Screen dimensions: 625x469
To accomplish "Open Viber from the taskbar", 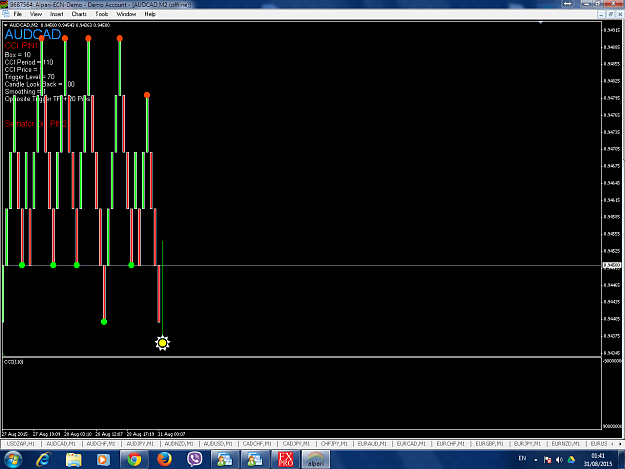I will [x=195, y=459].
